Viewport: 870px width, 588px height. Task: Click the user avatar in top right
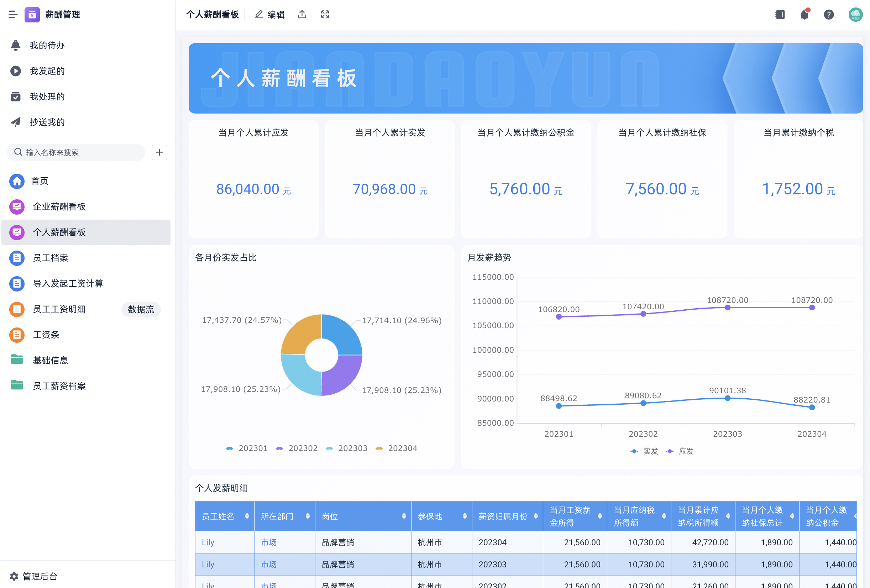pos(855,15)
